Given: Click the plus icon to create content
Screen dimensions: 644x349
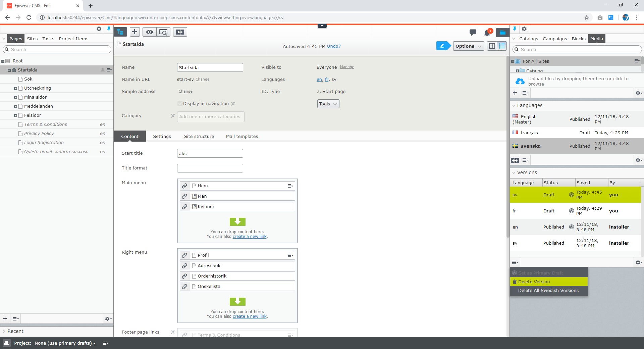Looking at the screenshot, I should pos(135,32).
